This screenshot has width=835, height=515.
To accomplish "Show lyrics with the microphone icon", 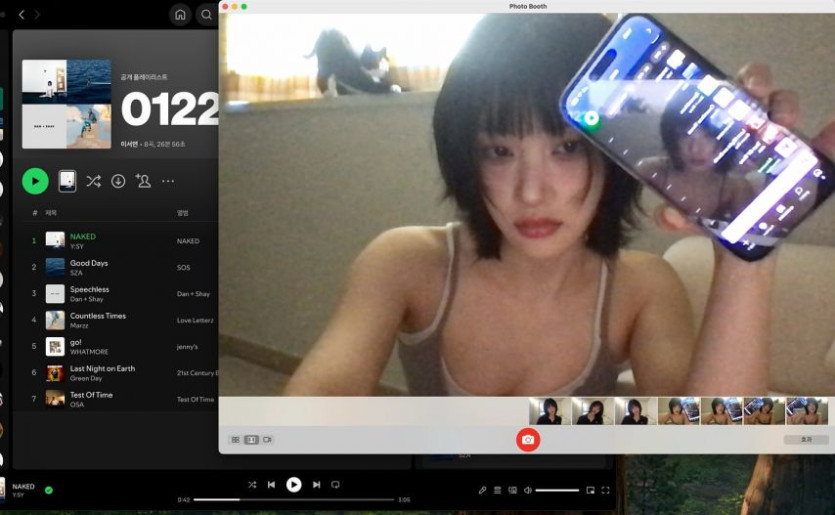I will click(x=482, y=490).
